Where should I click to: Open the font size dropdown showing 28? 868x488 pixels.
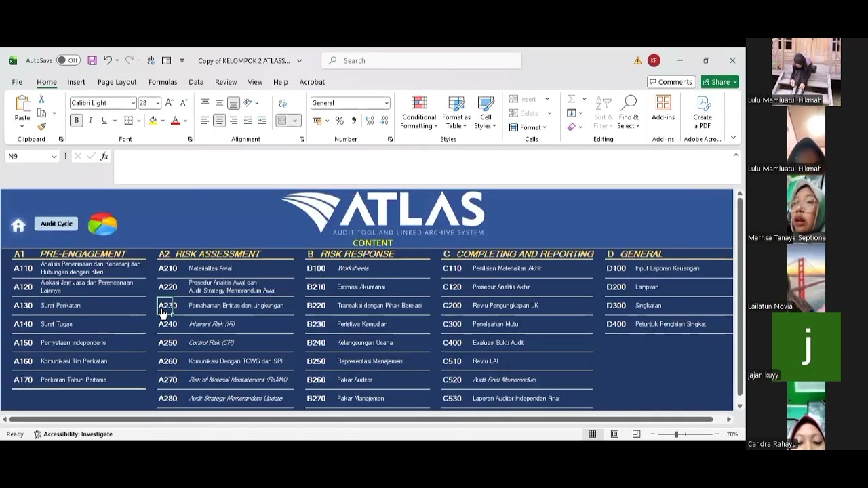click(x=157, y=103)
